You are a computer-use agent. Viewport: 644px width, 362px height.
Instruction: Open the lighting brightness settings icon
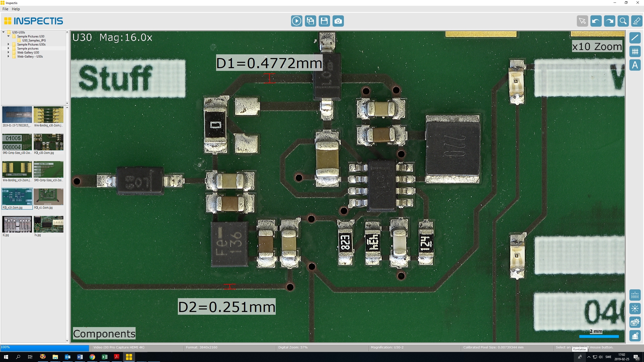pyautogui.click(x=635, y=308)
